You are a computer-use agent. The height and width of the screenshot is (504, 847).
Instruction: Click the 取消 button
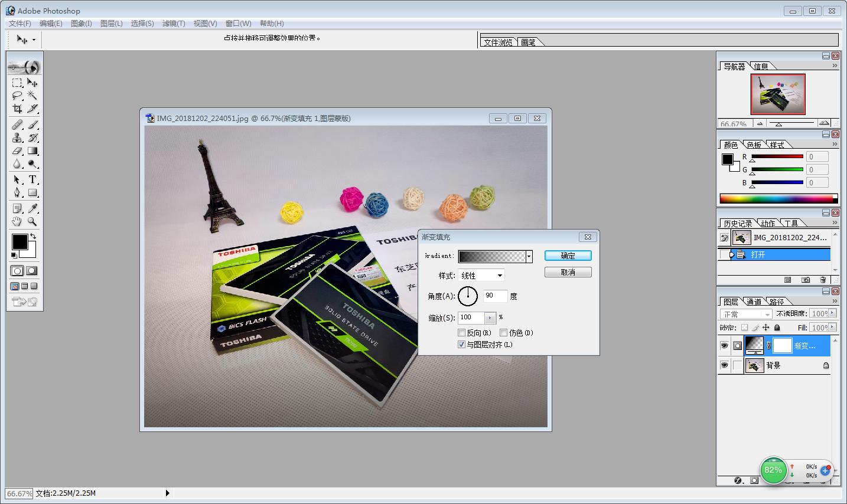(x=568, y=272)
